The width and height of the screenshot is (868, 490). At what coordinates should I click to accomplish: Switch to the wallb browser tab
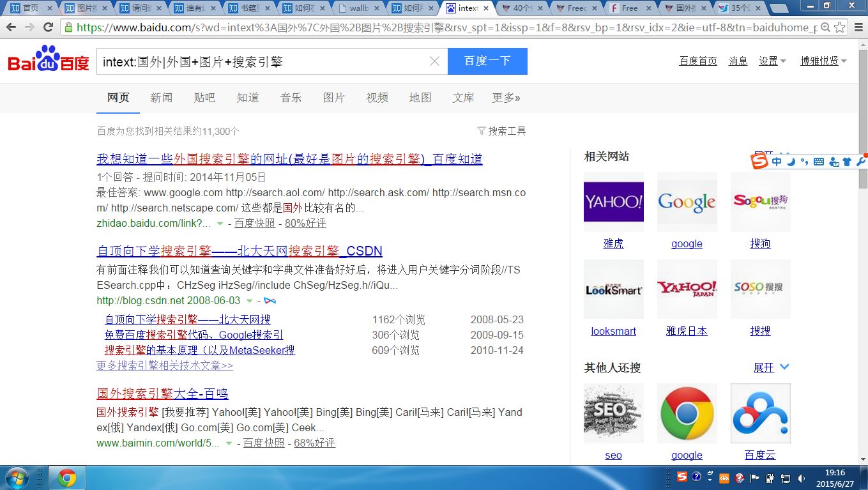click(x=359, y=8)
